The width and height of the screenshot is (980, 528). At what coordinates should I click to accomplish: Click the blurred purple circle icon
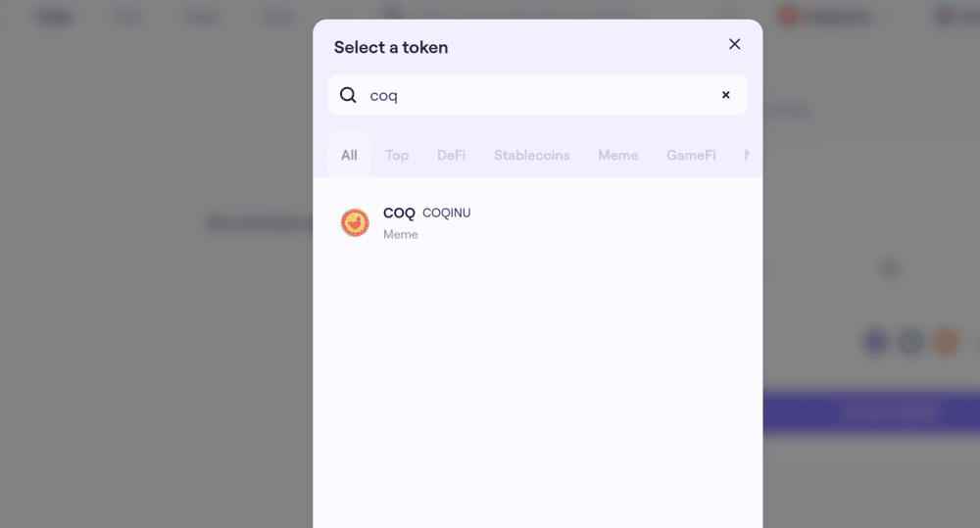pos(875,341)
